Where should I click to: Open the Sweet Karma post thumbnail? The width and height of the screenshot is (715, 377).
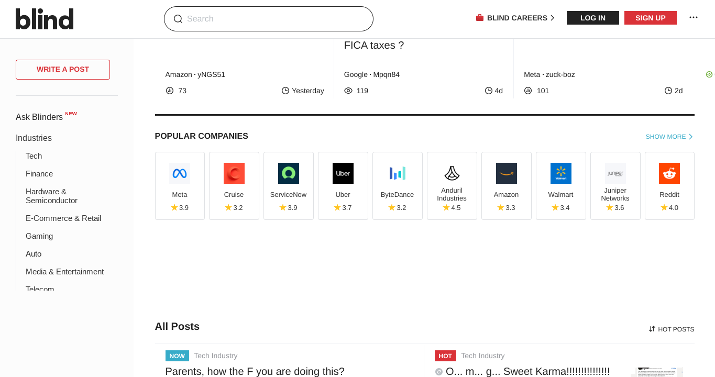[657, 371]
